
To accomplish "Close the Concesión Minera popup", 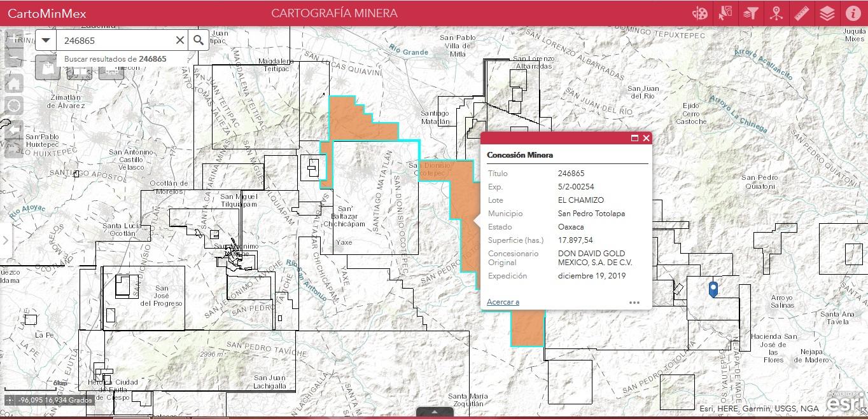I will tap(646, 138).
